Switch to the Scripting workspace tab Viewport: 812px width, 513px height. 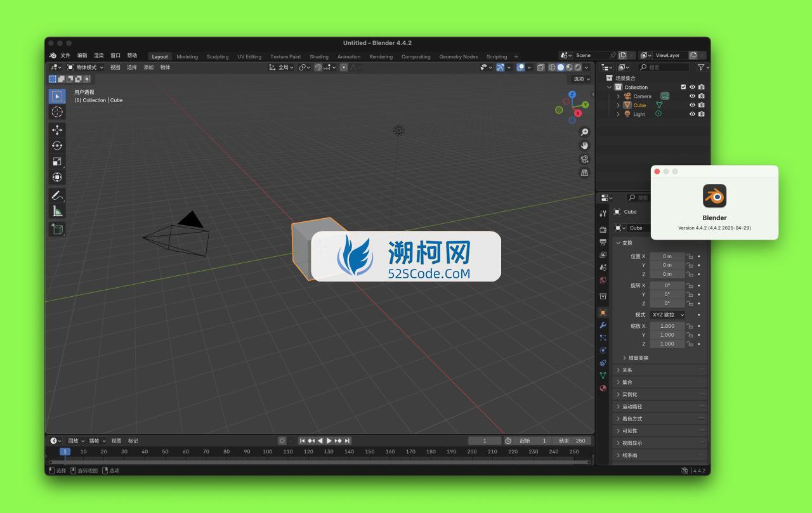point(497,56)
